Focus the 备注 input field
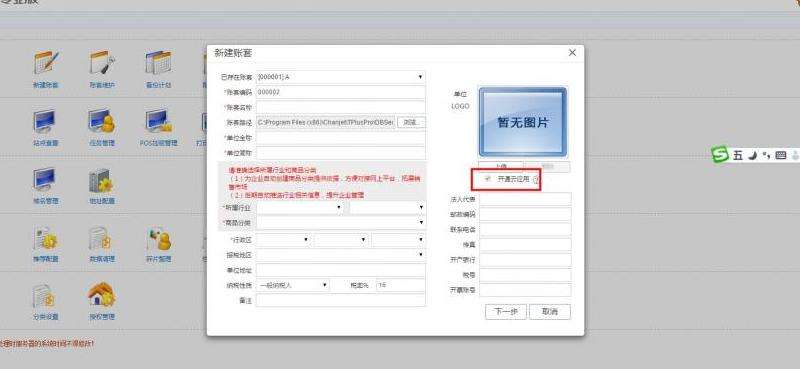The width and height of the screenshot is (800, 369). pos(340,300)
